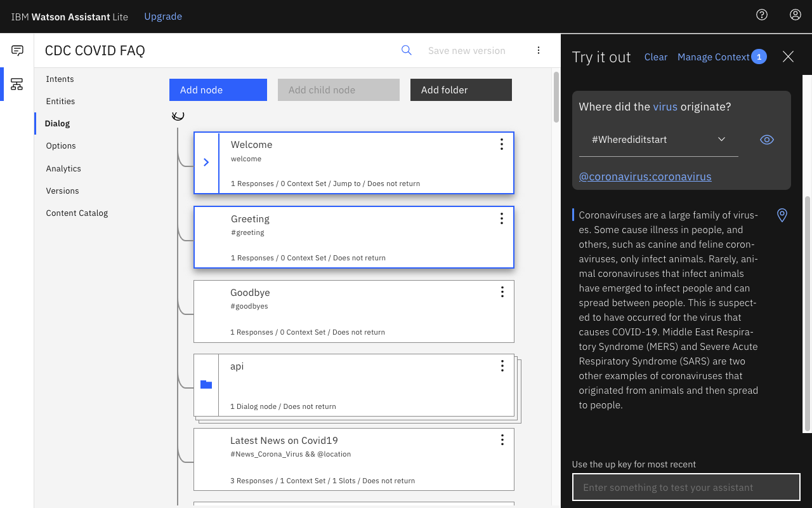Click the eye icon next to #Wherediditstart
This screenshot has width=812, height=508.
pos(767,140)
